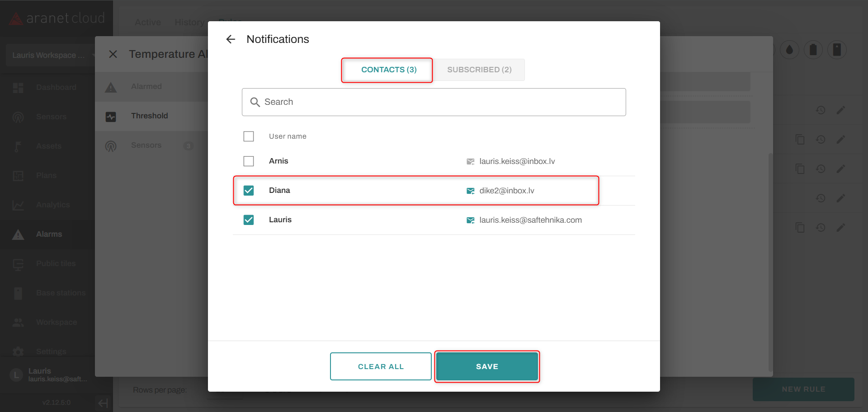
Task: Click the magnifier icon in the search box
Action: (x=255, y=102)
